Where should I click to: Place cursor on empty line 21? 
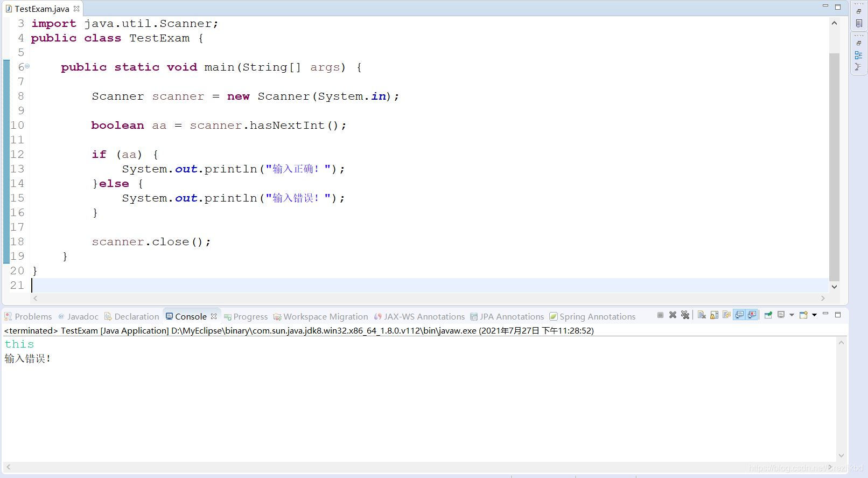pos(430,286)
